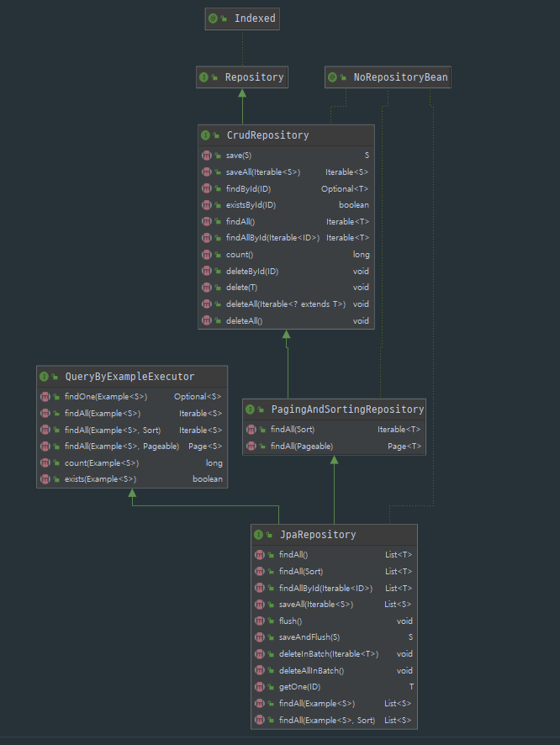The height and width of the screenshot is (745, 560).
Task: Click findAllById(Iterable<ID>) icon in JpaRepository
Action: tap(259, 589)
